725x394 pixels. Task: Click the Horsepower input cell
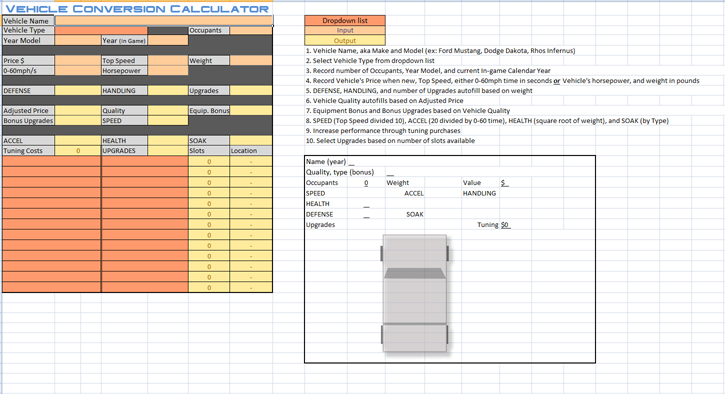tap(168, 71)
